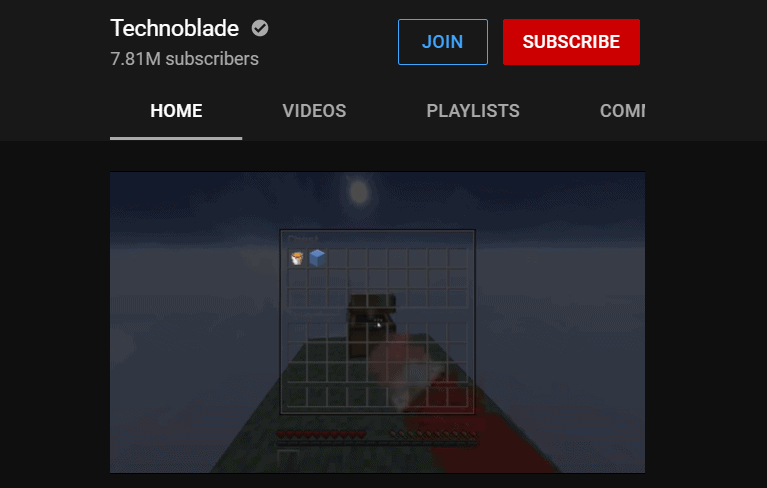The width and height of the screenshot is (767, 488).
Task: Click the red SUBSCRIBE button
Action: 571,42
